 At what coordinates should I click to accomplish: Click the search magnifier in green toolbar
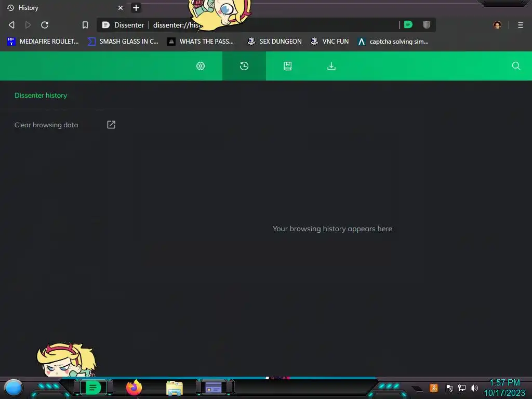coord(516,65)
